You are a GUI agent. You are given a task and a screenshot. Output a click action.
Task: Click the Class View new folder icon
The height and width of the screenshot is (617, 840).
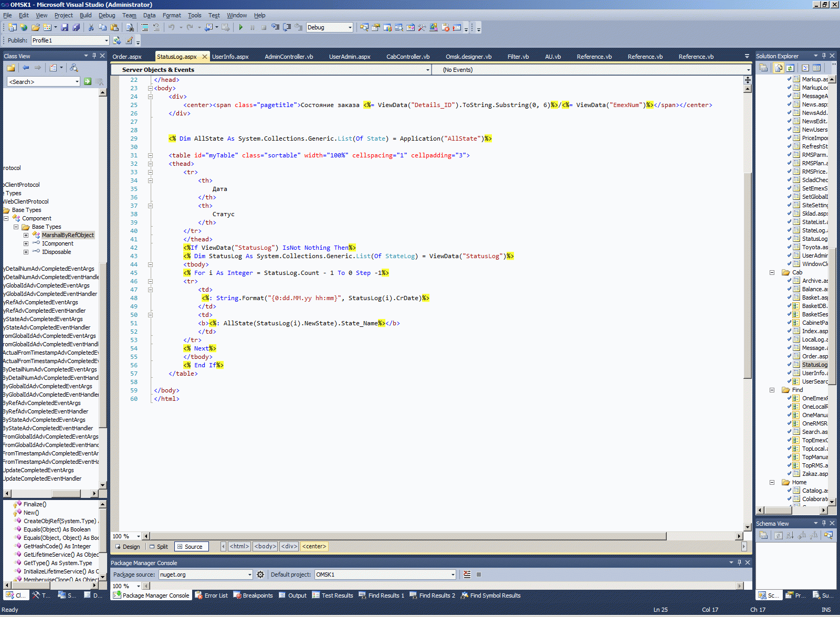(10, 68)
